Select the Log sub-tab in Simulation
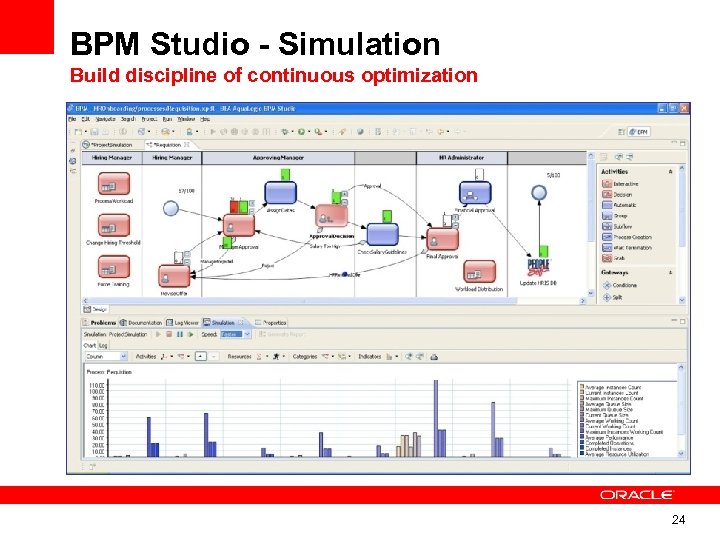The image size is (720, 540). [103, 345]
